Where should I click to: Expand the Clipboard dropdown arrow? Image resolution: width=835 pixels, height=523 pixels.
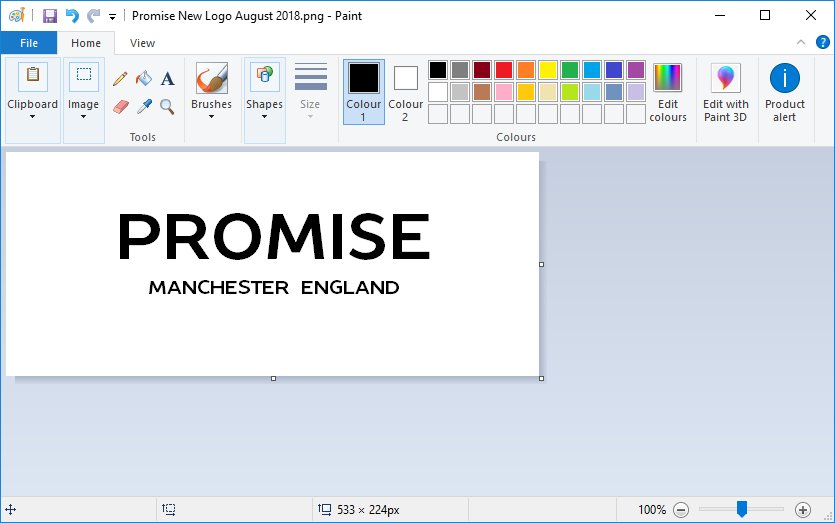(x=32, y=117)
